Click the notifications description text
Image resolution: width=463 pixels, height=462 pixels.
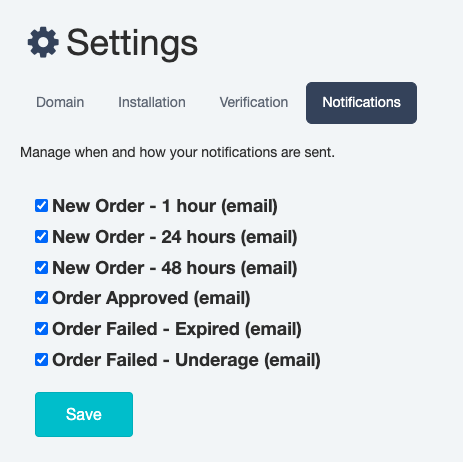tap(177, 152)
